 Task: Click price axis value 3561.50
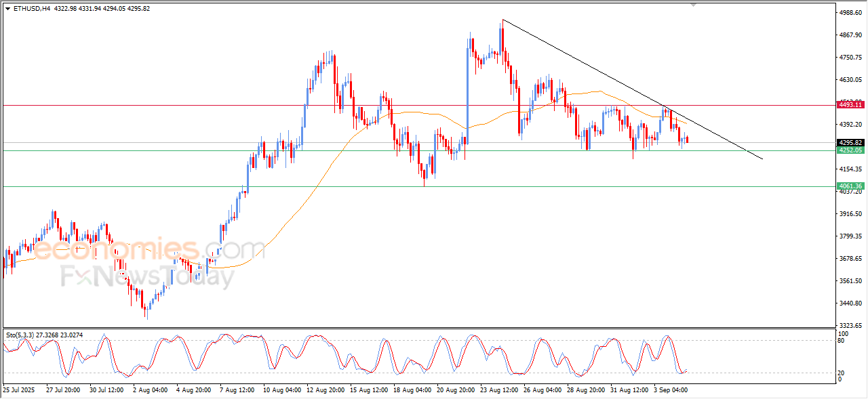(x=850, y=280)
